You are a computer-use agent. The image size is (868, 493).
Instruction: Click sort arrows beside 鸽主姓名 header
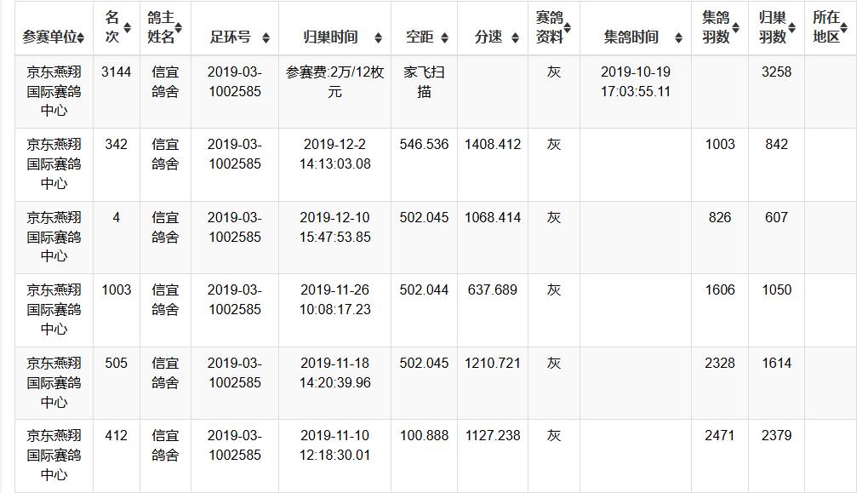[180, 27]
